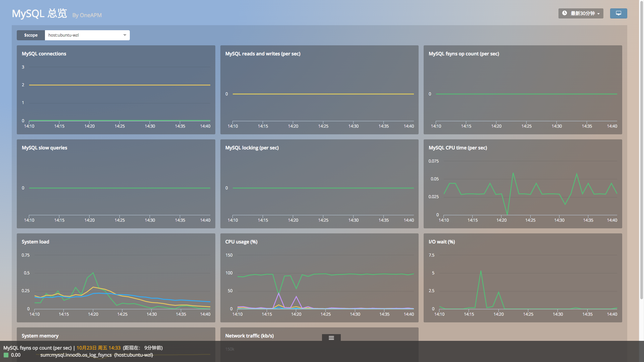Click the I/O wait spike near 14:17

pos(481,271)
